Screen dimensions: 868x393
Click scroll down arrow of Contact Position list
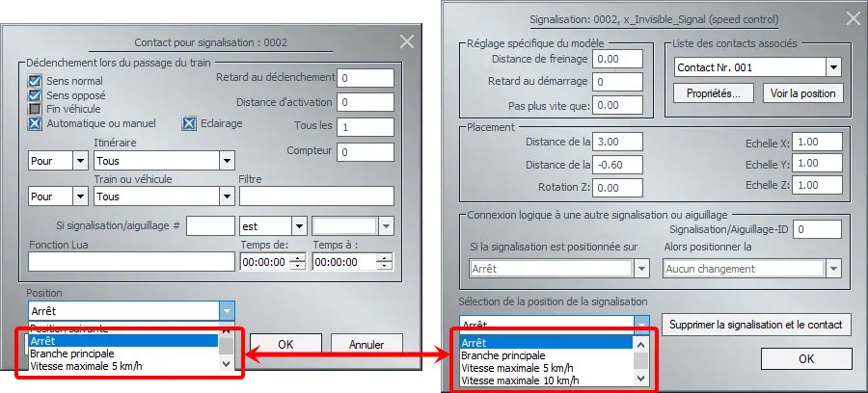(226, 364)
